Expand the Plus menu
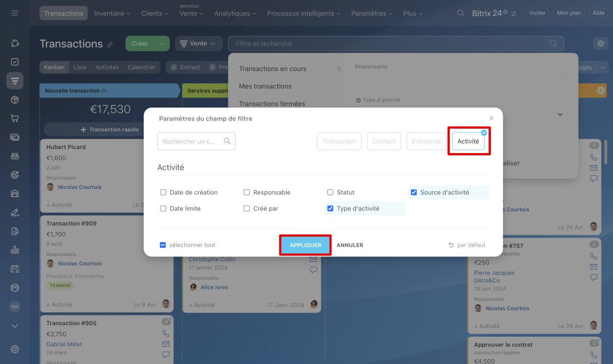613x364 pixels. tap(413, 13)
